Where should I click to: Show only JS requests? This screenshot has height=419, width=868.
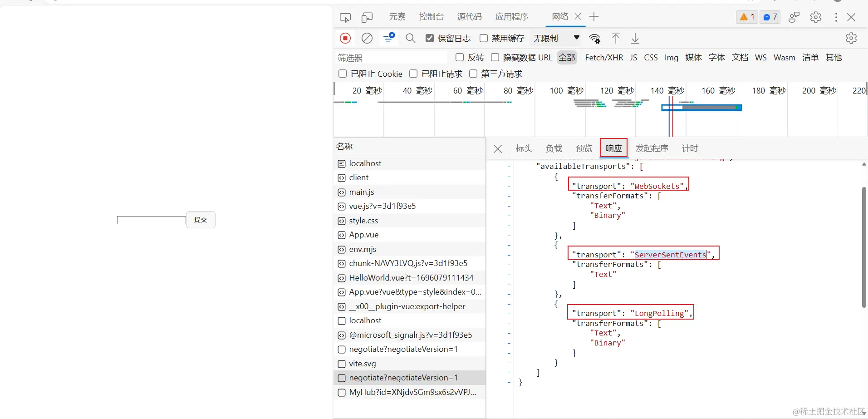633,58
